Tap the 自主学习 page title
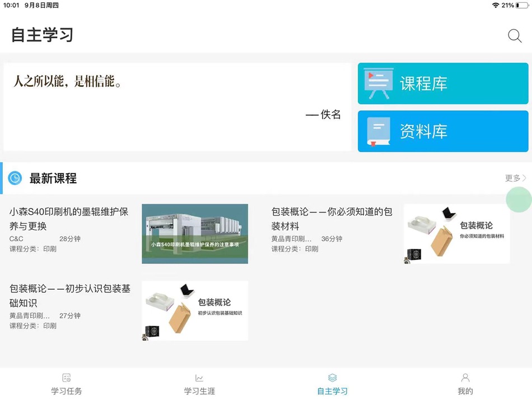Image resolution: width=532 pixels, height=399 pixels. click(x=43, y=35)
